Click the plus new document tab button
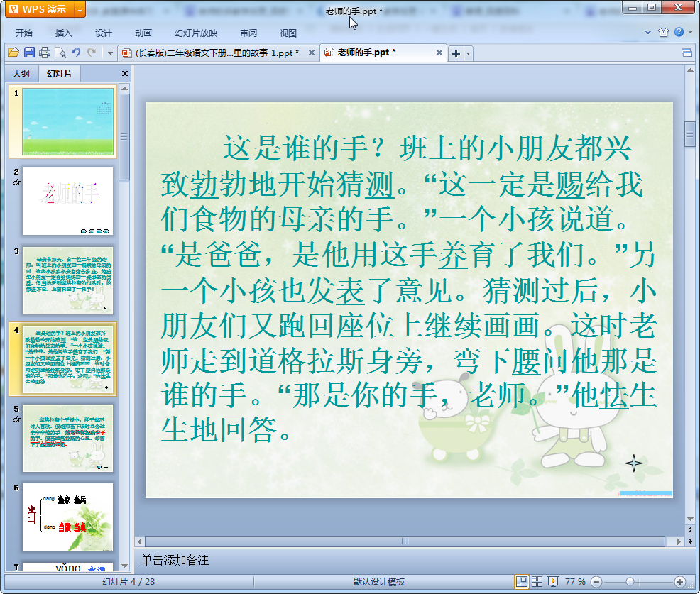 pyautogui.click(x=456, y=53)
